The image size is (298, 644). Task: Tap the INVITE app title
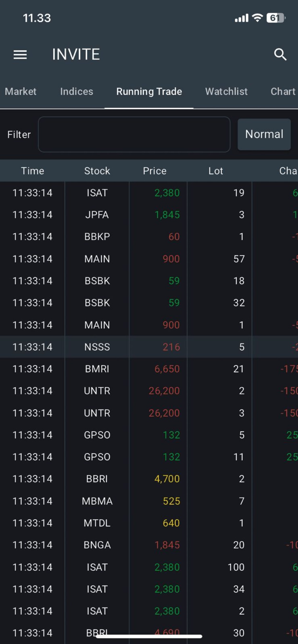(x=76, y=54)
